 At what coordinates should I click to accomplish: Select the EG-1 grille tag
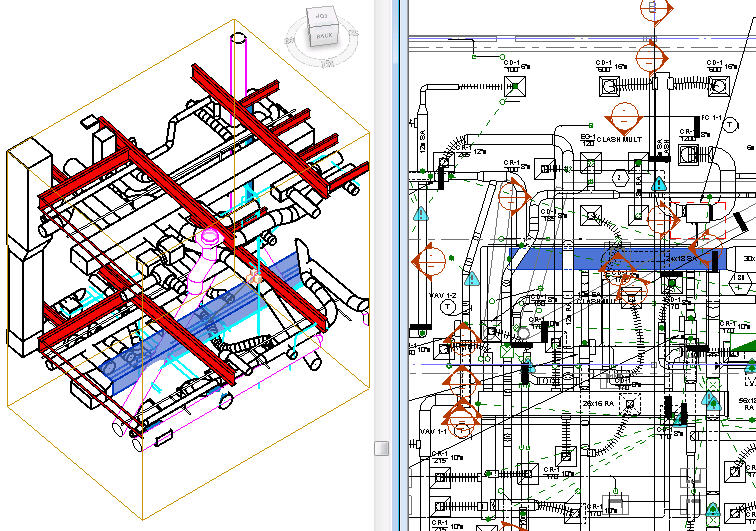click(589, 137)
